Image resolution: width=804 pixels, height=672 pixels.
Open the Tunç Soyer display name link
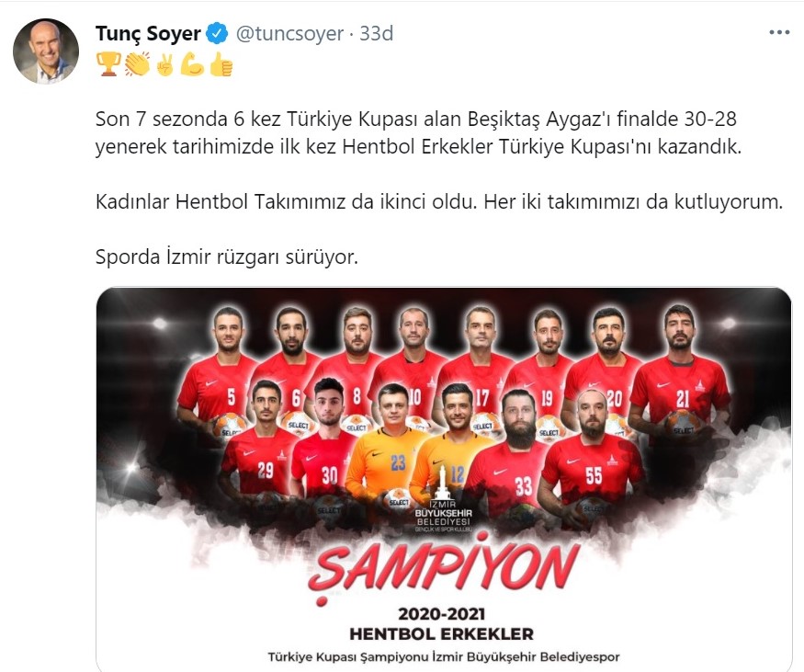pos(148,33)
